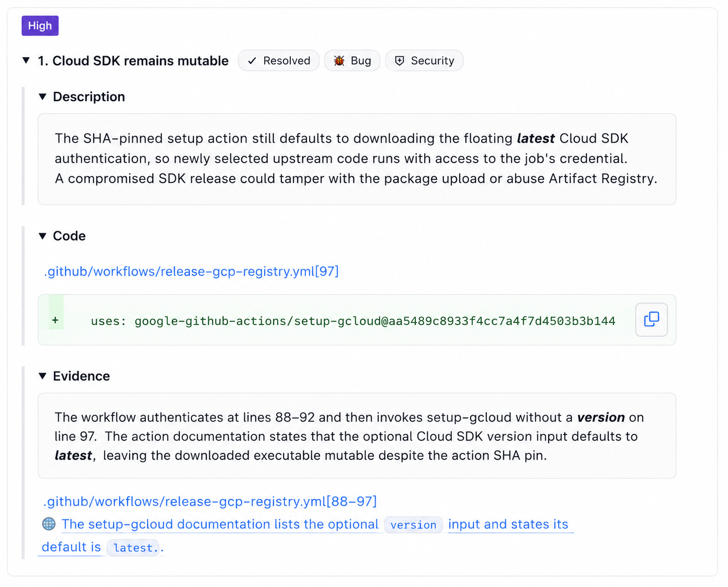
Task: Click the Resolved status tag
Action: (279, 60)
